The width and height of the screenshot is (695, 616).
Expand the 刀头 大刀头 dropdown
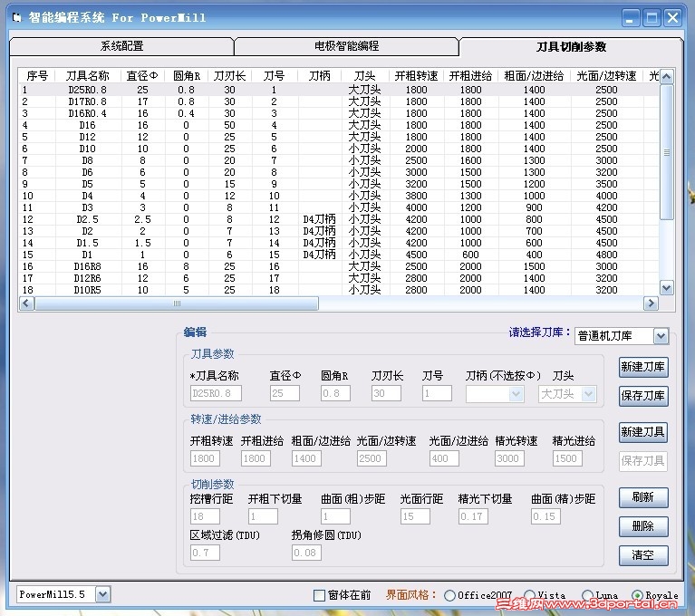[589, 394]
